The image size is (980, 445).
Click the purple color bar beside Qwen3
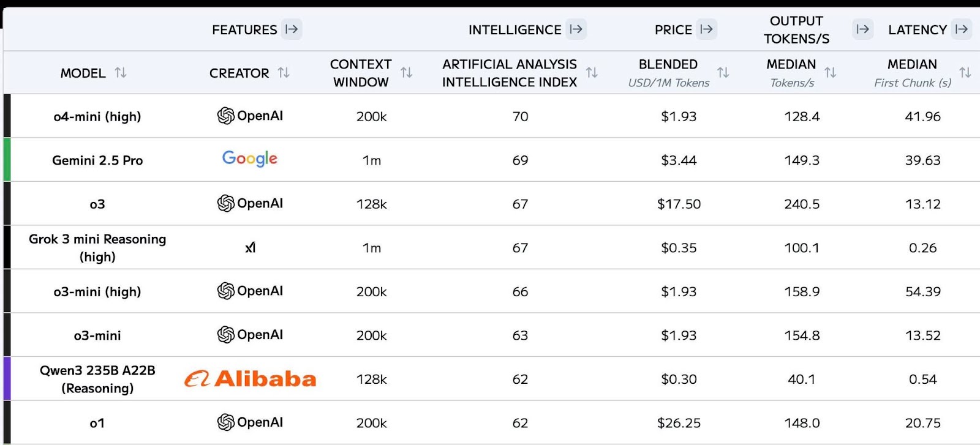coord(7,379)
